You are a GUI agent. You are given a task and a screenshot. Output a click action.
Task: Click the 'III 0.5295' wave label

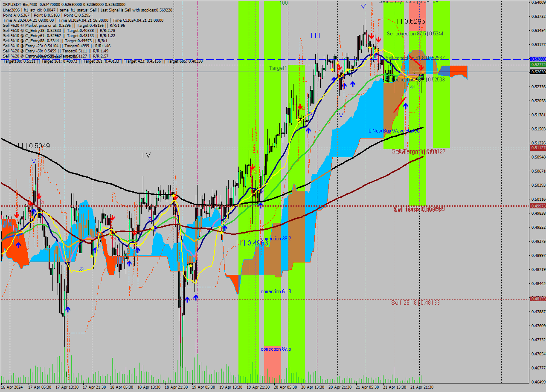409,21
